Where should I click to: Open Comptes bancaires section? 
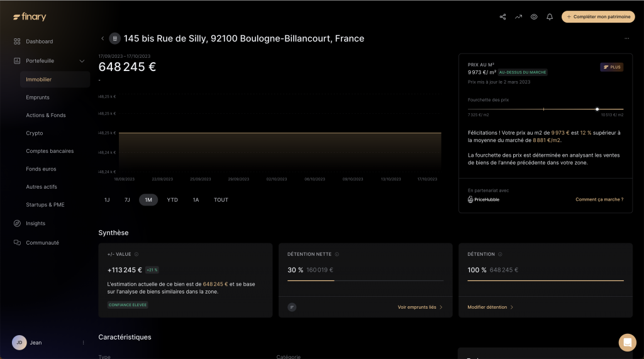click(x=50, y=151)
